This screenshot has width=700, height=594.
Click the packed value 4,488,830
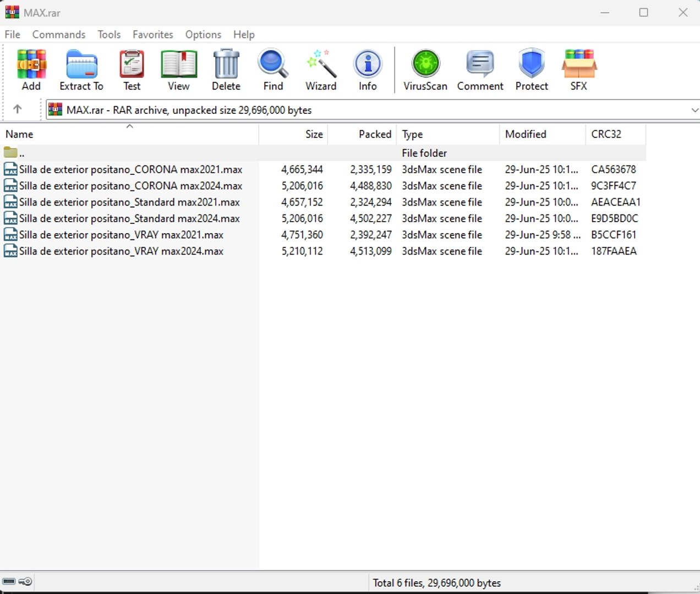pos(371,186)
